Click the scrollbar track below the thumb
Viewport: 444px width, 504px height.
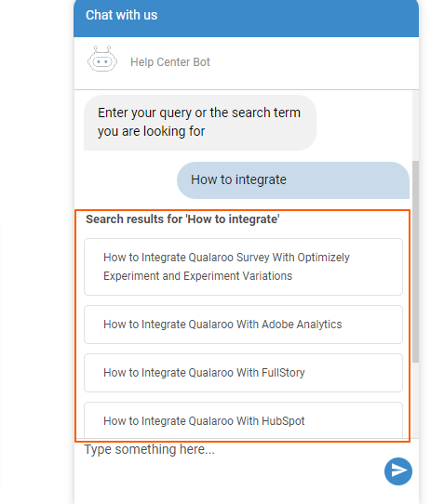tap(415, 400)
